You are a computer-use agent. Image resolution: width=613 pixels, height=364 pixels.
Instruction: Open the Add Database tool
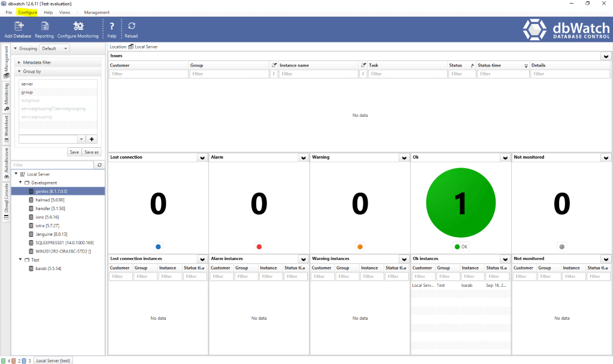pyautogui.click(x=18, y=30)
